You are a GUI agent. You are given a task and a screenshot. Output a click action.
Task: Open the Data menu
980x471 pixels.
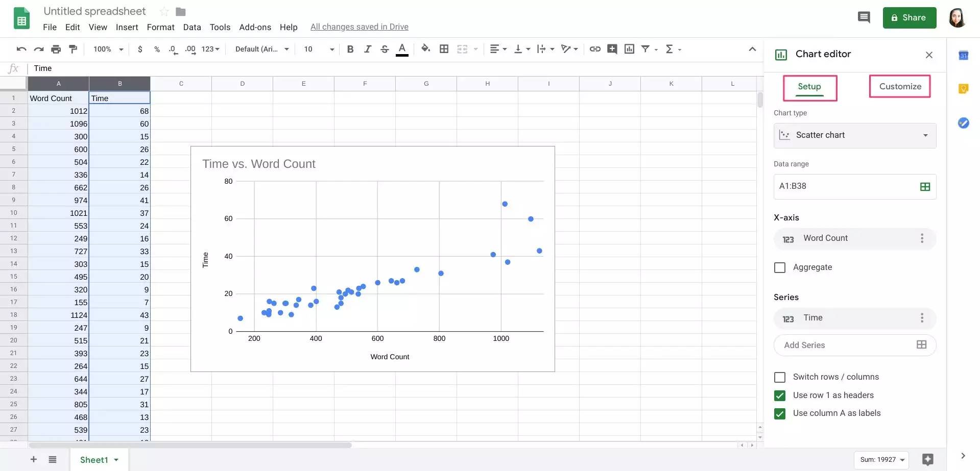point(192,27)
